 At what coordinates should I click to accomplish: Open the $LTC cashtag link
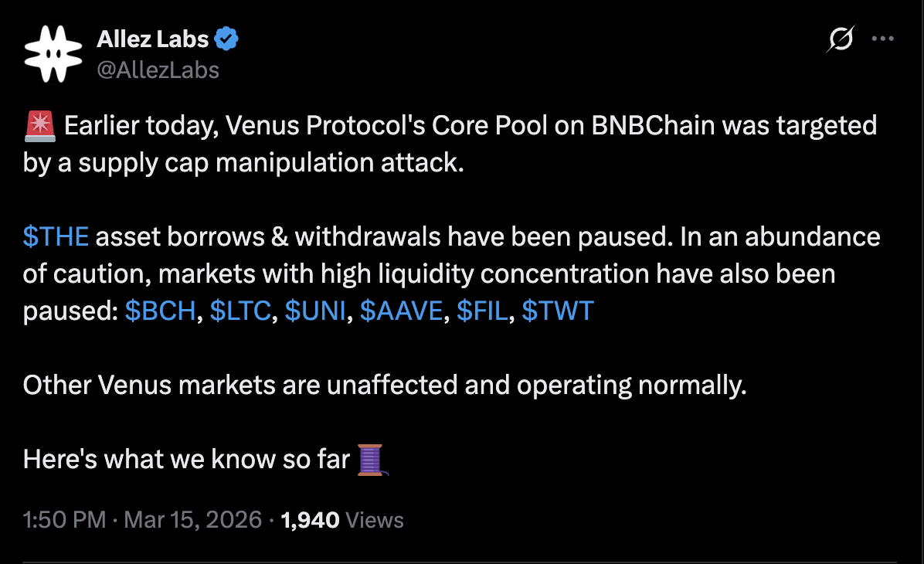click(x=242, y=311)
